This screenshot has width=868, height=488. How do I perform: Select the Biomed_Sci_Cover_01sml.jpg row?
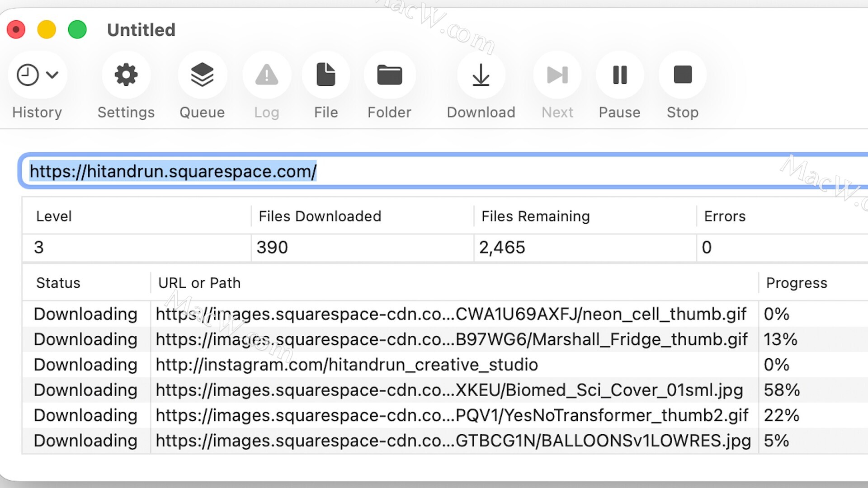pyautogui.click(x=449, y=390)
